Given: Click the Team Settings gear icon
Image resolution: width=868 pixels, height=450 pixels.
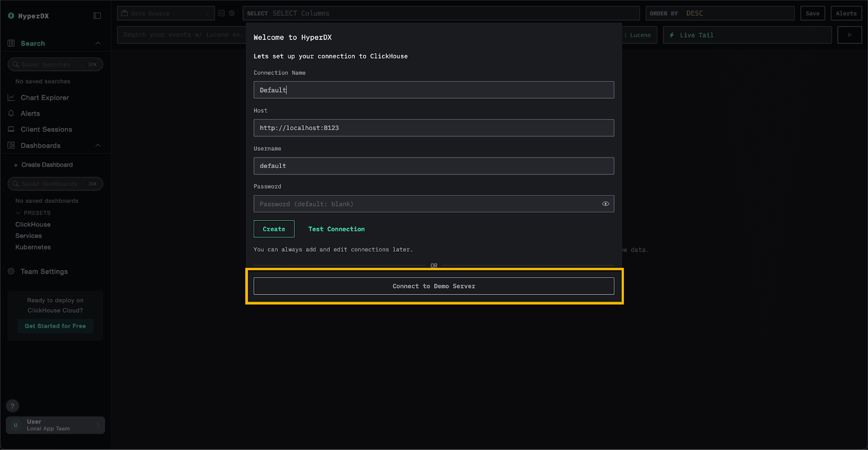Looking at the screenshot, I should (x=11, y=272).
